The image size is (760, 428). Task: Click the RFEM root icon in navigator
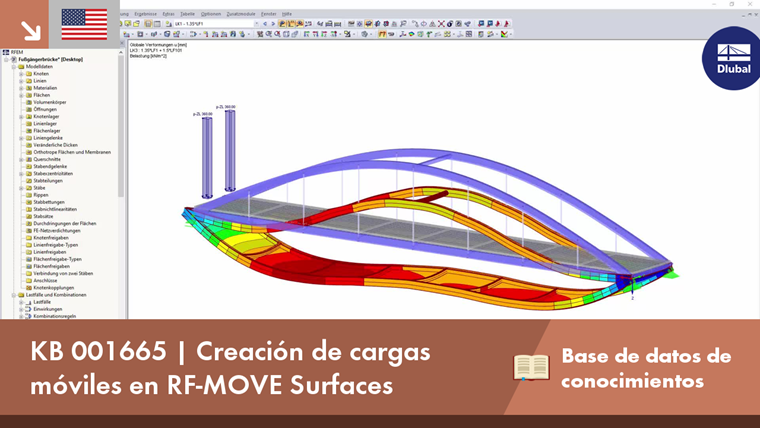point(6,52)
